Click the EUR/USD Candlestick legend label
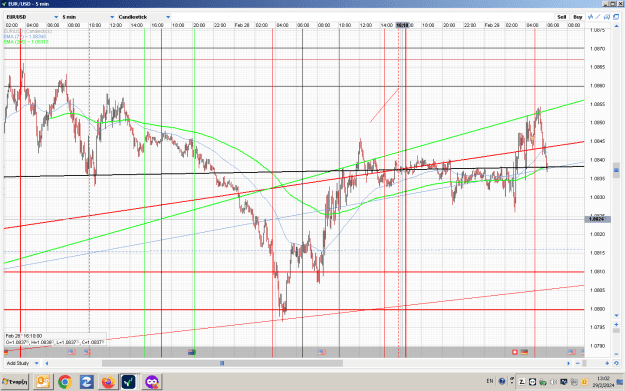 pos(28,31)
